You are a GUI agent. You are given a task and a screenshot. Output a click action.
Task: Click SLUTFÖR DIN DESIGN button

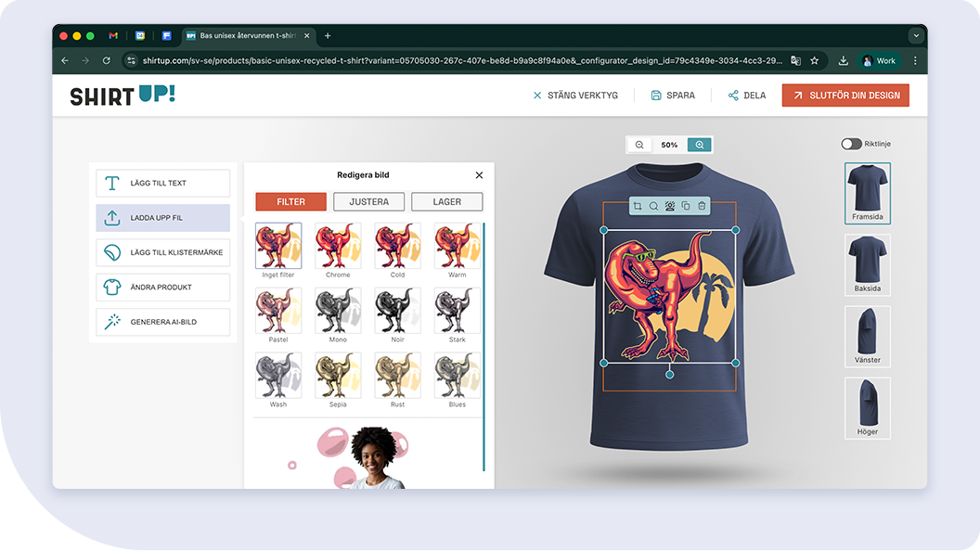(x=845, y=96)
